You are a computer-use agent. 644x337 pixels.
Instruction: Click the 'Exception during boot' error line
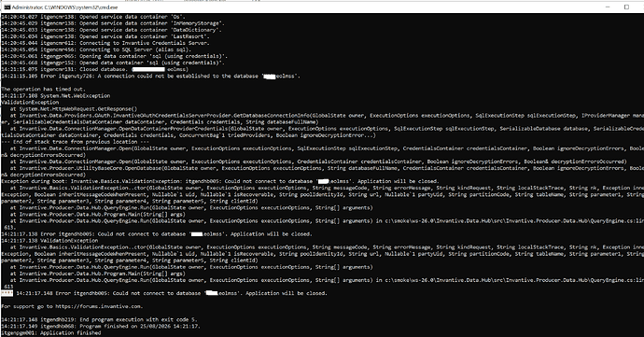click(220, 181)
